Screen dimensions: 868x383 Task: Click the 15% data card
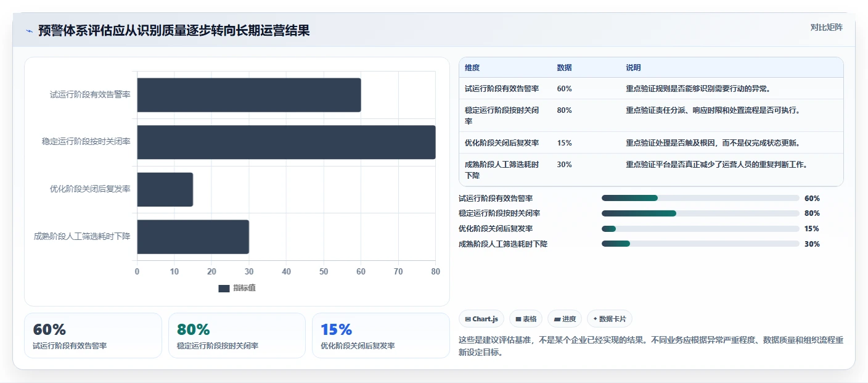point(381,336)
